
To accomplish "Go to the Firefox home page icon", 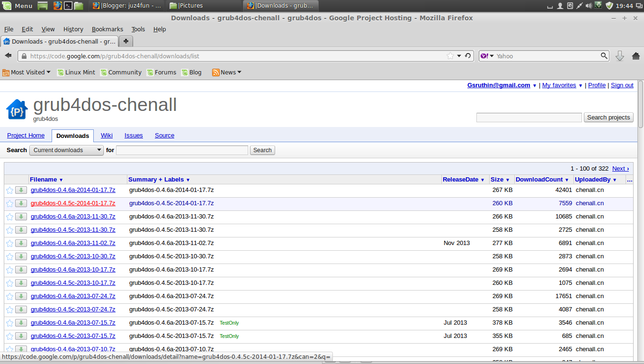I will coord(636,55).
